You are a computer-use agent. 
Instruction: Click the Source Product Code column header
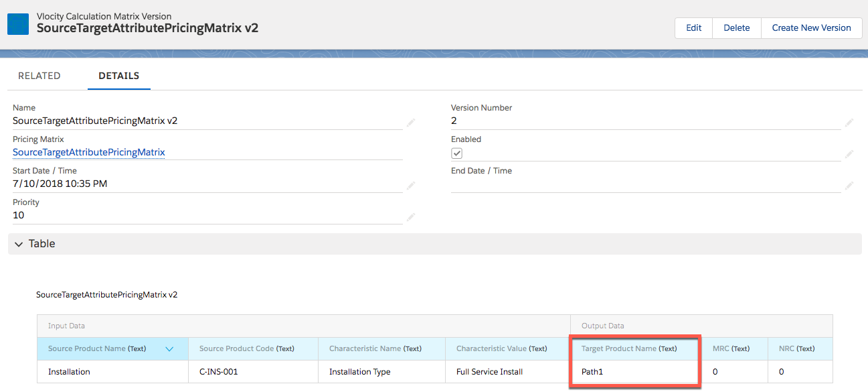tap(253, 348)
